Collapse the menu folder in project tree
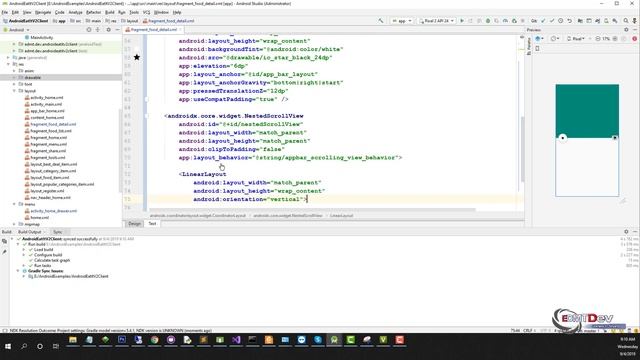The image size is (640, 360). [14, 204]
